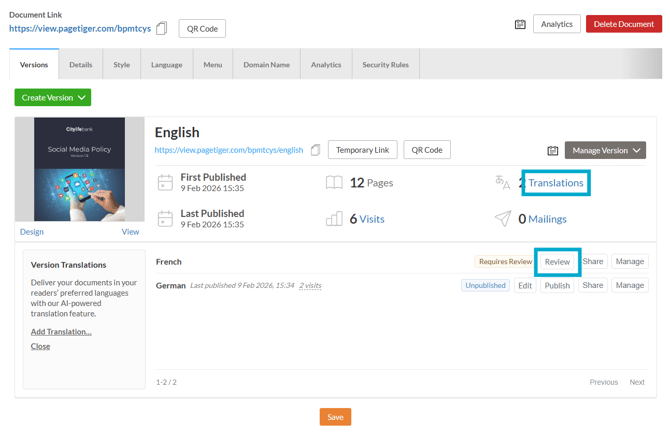Expand the Create Version dropdown
Image resolution: width=670 pixels, height=436 pixels.
coord(53,97)
